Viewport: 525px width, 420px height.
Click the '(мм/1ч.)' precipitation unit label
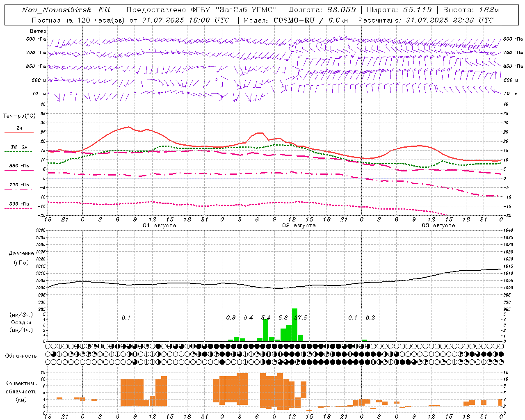(21, 330)
